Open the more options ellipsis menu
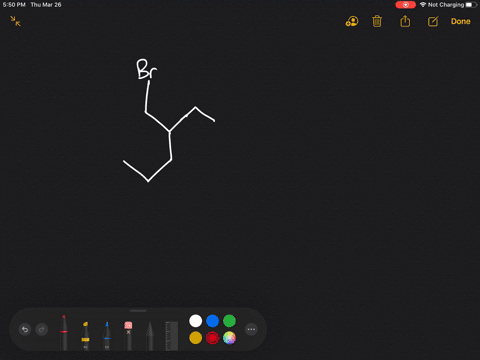Image resolution: width=480 pixels, height=360 pixels. 251,329
